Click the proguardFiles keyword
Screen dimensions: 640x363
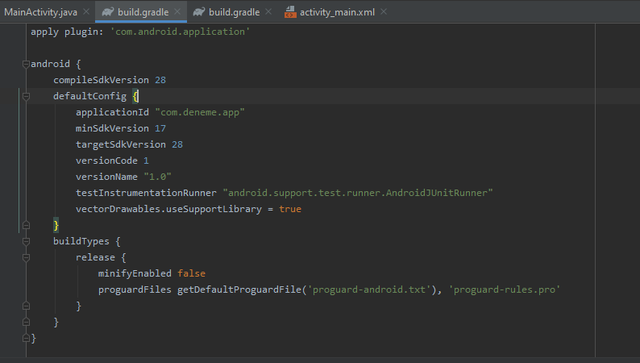[135, 290]
